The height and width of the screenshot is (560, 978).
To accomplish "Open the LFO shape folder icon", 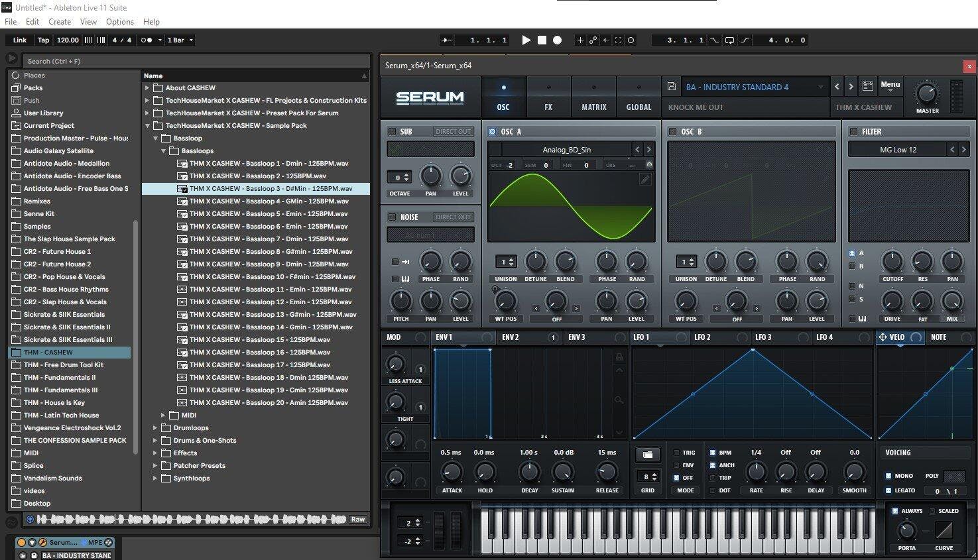I will click(647, 455).
